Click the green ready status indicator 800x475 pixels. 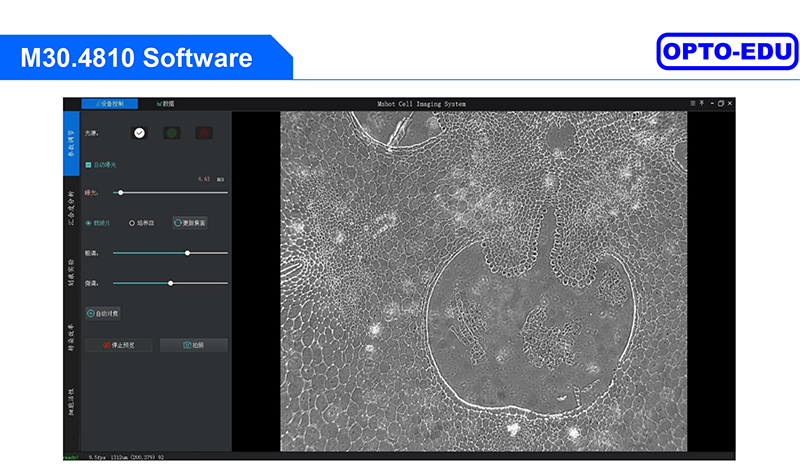71,457
